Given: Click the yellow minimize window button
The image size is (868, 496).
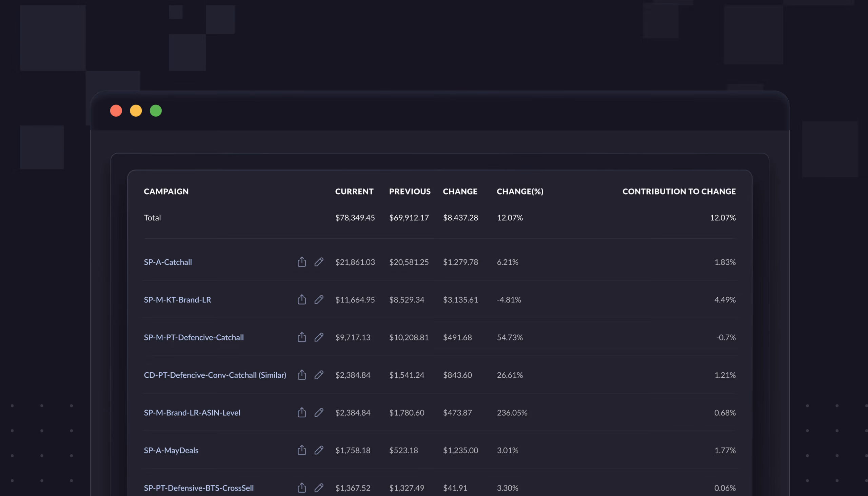Looking at the screenshot, I should 136,111.
